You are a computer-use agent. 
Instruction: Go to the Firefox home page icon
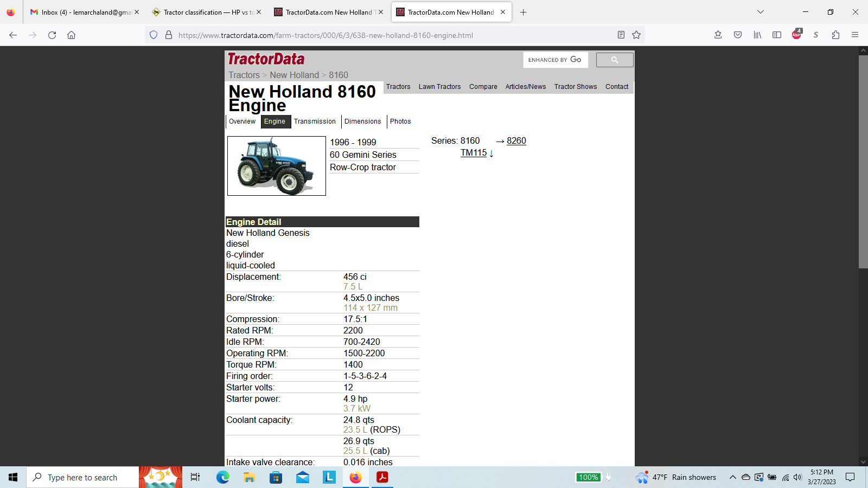[71, 35]
